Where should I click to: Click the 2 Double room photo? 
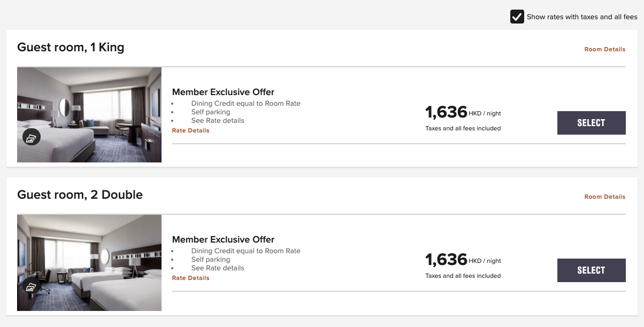coord(89,263)
